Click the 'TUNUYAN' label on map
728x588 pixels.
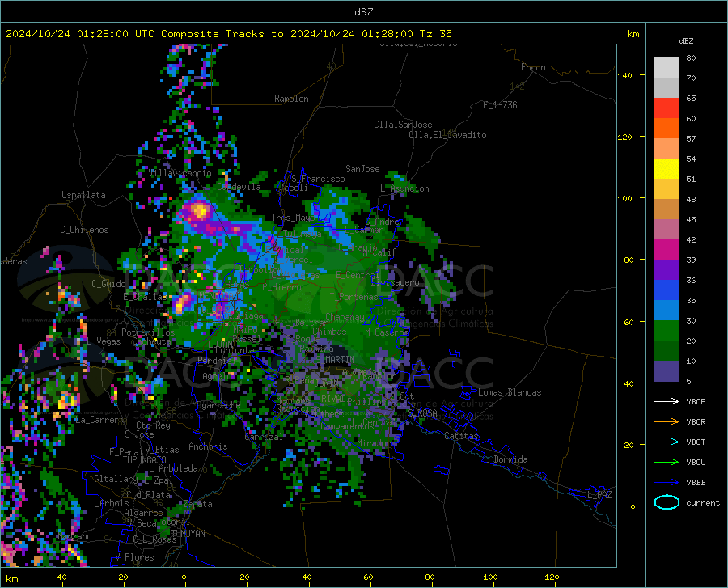188,534
